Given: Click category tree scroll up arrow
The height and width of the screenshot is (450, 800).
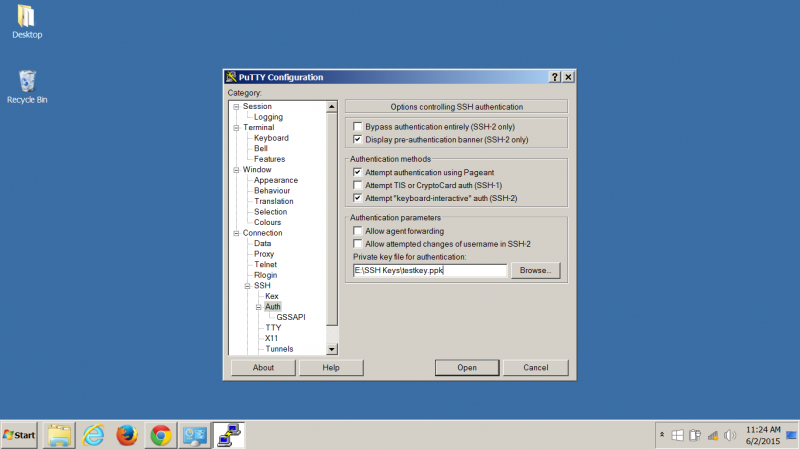Looking at the screenshot, I should click(332, 107).
